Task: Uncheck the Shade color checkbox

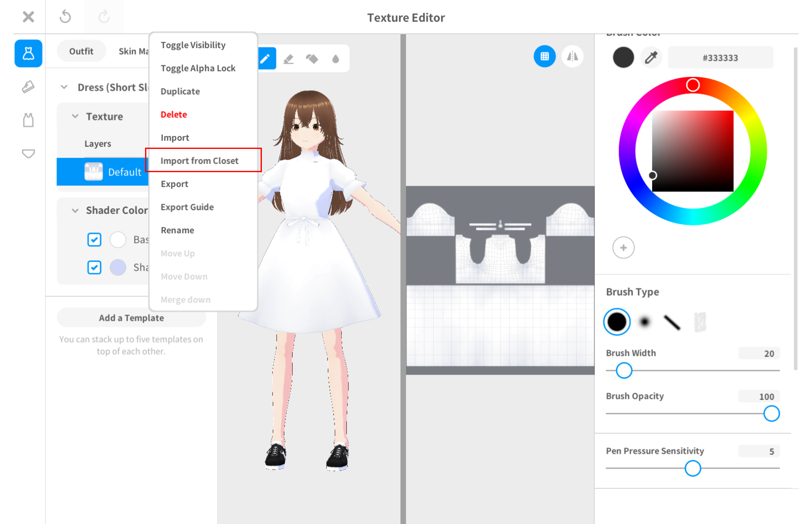Action: click(94, 267)
